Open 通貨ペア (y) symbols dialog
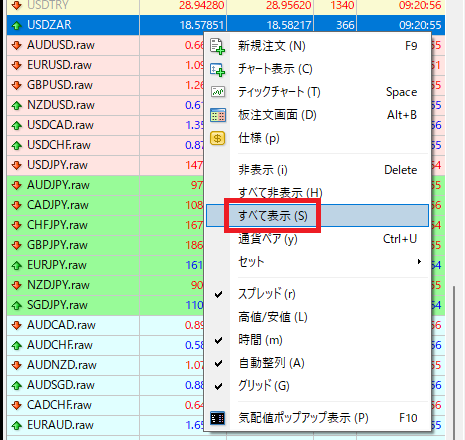The height and width of the screenshot is (440, 465). (x=317, y=239)
